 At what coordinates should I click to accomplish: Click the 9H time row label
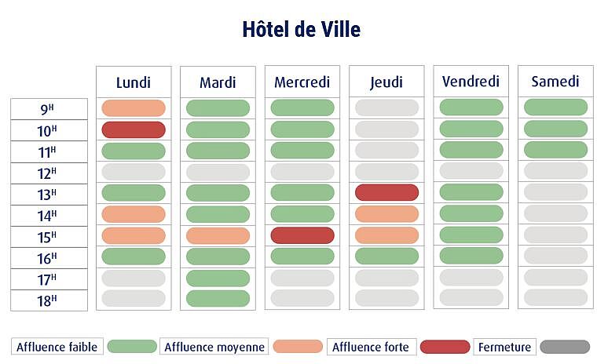click(49, 109)
